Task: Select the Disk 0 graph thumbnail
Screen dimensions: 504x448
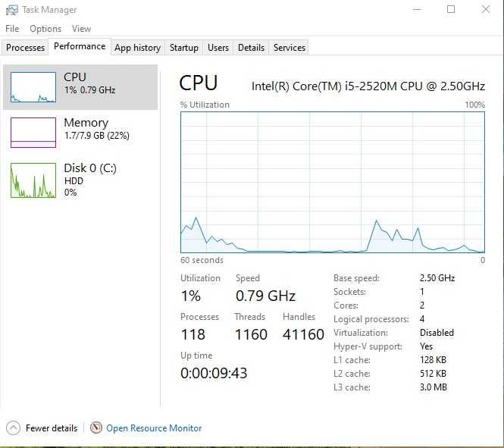Action: click(x=33, y=180)
